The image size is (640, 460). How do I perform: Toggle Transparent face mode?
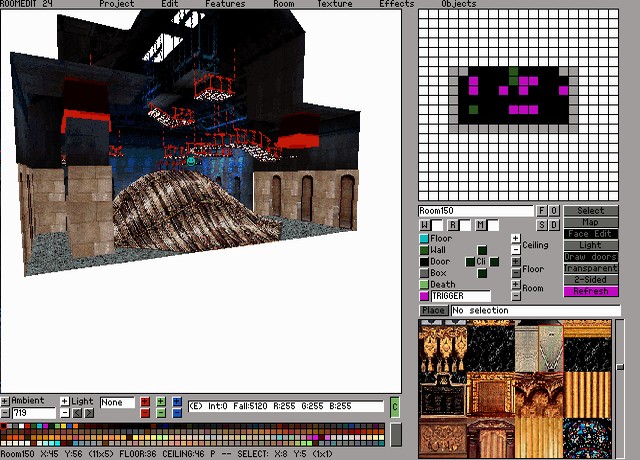[591, 268]
